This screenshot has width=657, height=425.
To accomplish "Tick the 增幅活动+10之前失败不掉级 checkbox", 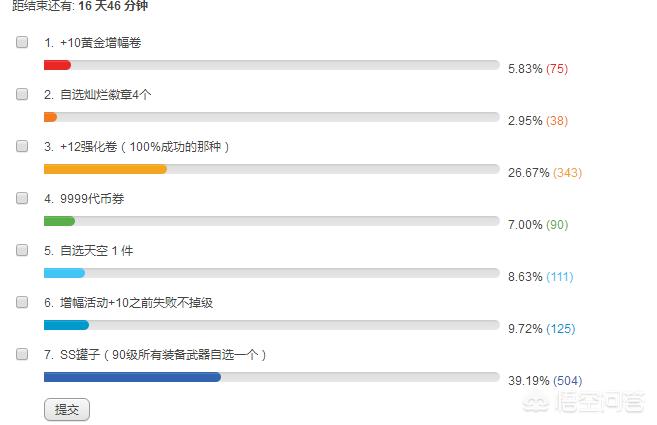I will (22, 302).
